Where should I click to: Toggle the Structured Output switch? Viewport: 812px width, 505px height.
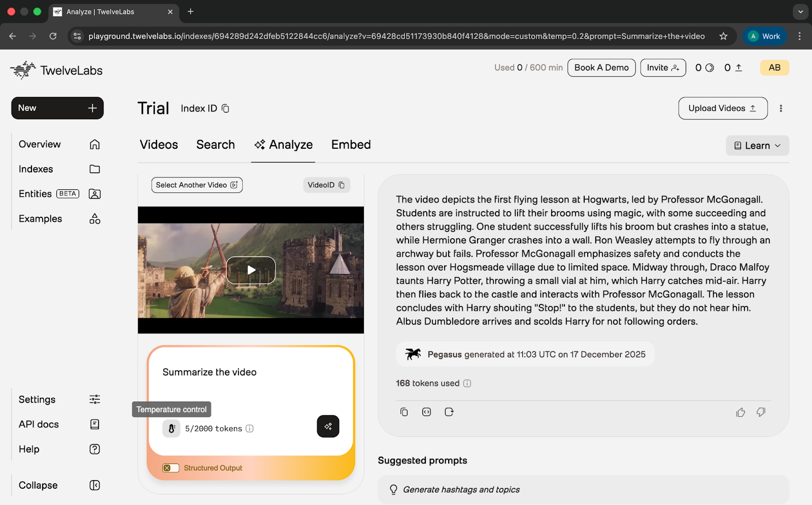click(x=171, y=468)
